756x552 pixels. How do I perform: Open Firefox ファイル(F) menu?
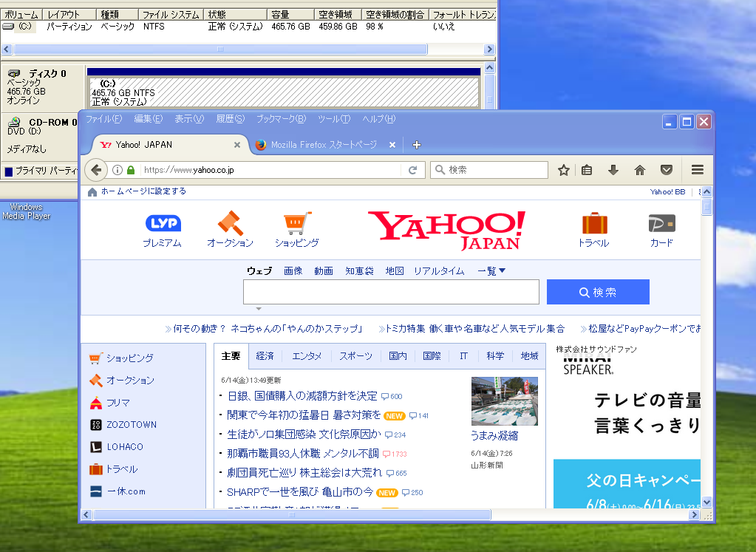coord(103,118)
